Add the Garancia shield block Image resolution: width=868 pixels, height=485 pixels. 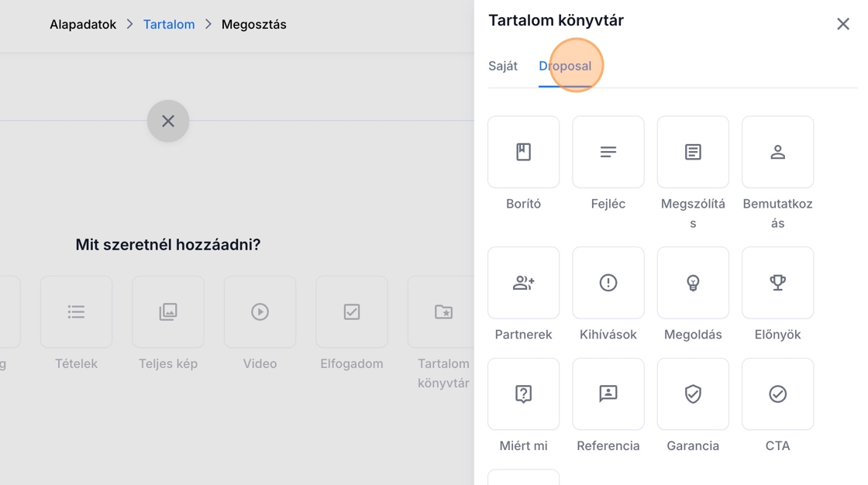coord(693,394)
